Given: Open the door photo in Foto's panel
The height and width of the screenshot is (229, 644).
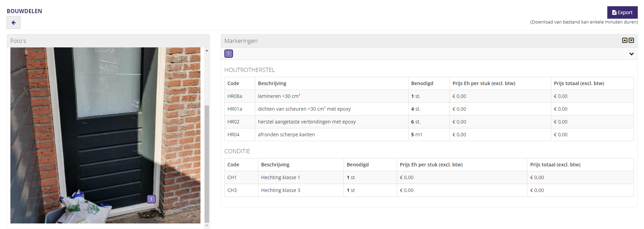Looking at the screenshot, I should 105,135.
